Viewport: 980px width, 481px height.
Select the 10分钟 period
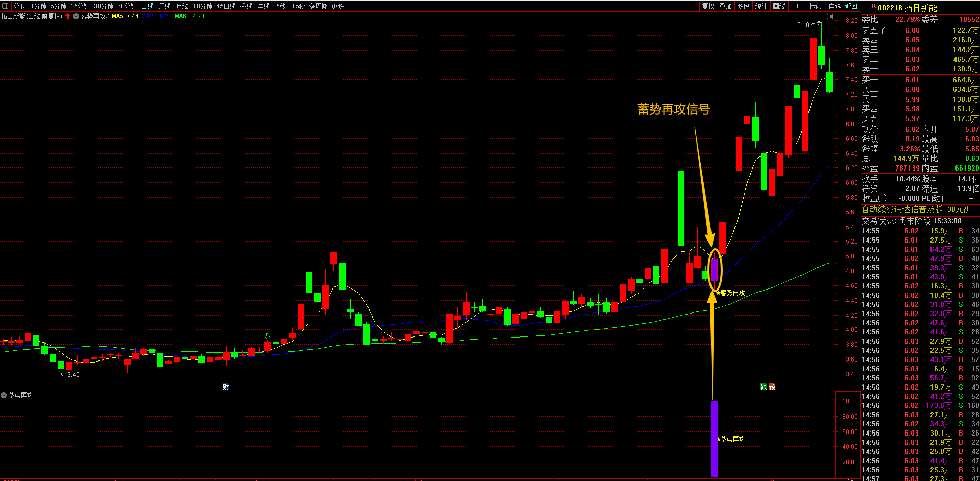(x=203, y=6)
